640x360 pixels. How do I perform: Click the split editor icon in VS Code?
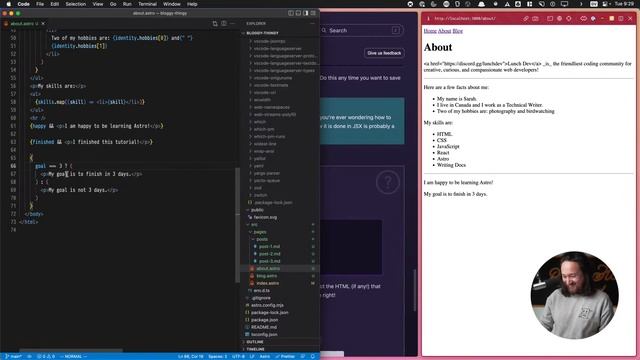224,24
